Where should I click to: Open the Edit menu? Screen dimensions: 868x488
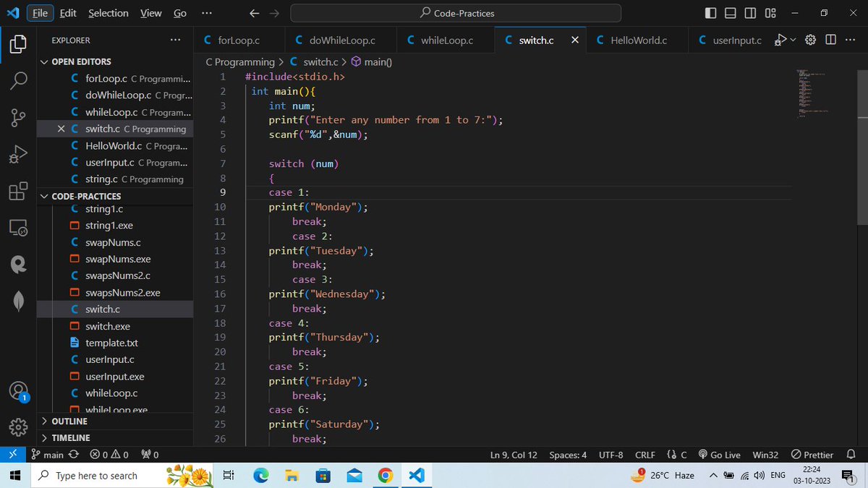tap(68, 13)
